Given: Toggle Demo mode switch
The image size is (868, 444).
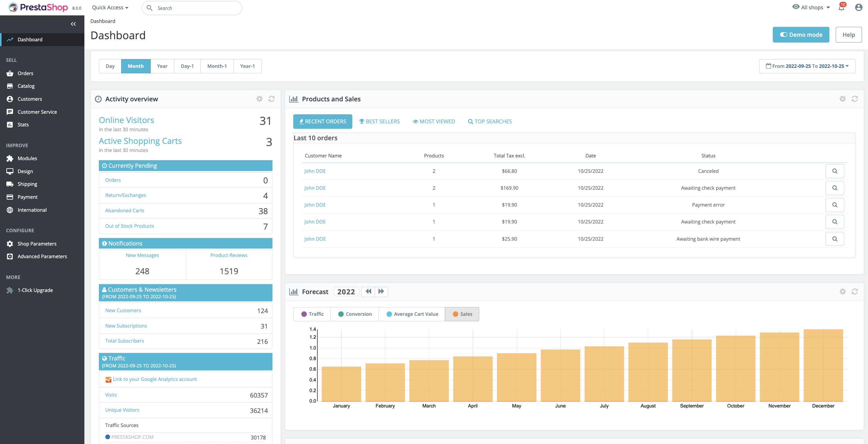Looking at the screenshot, I should [800, 35].
